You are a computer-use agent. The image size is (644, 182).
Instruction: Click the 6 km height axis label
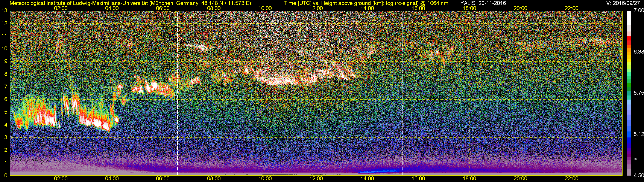click(x=6, y=100)
